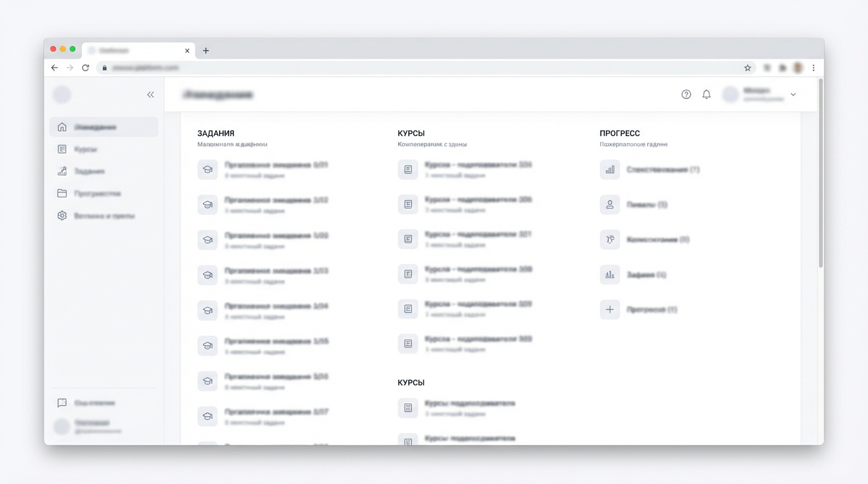
Task: Bookmark the page with the star icon
Action: 748,68
